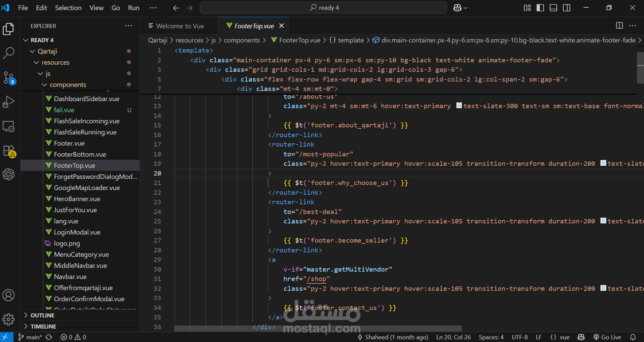Screen dimensions: 644x342
Task: Click the ready 4 command center search box
Action: point(324,8)
